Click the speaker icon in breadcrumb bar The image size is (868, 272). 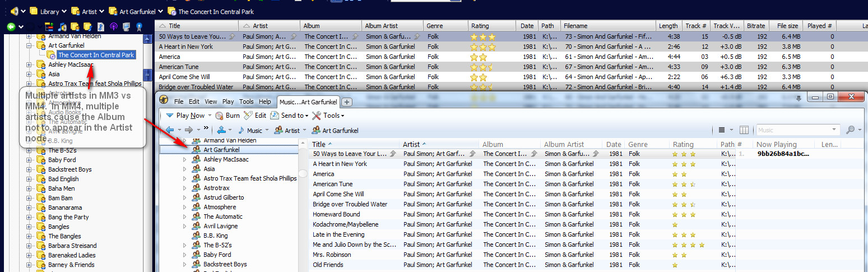coord(15,11)
